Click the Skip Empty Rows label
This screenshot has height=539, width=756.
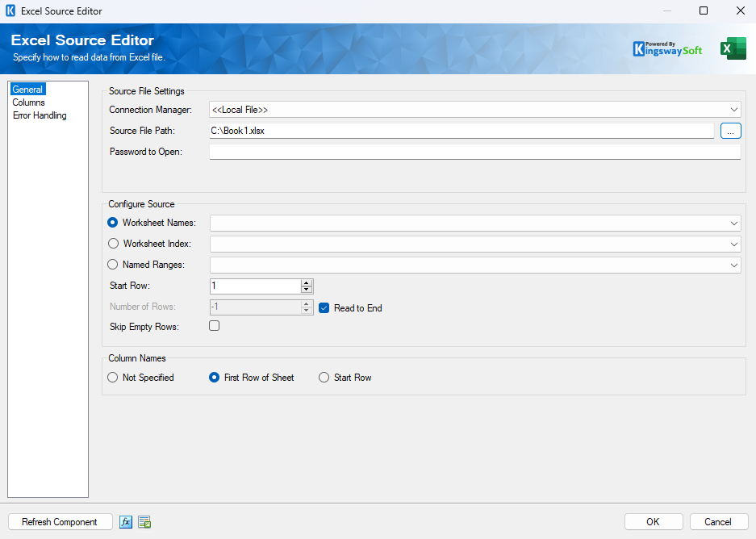144,327
